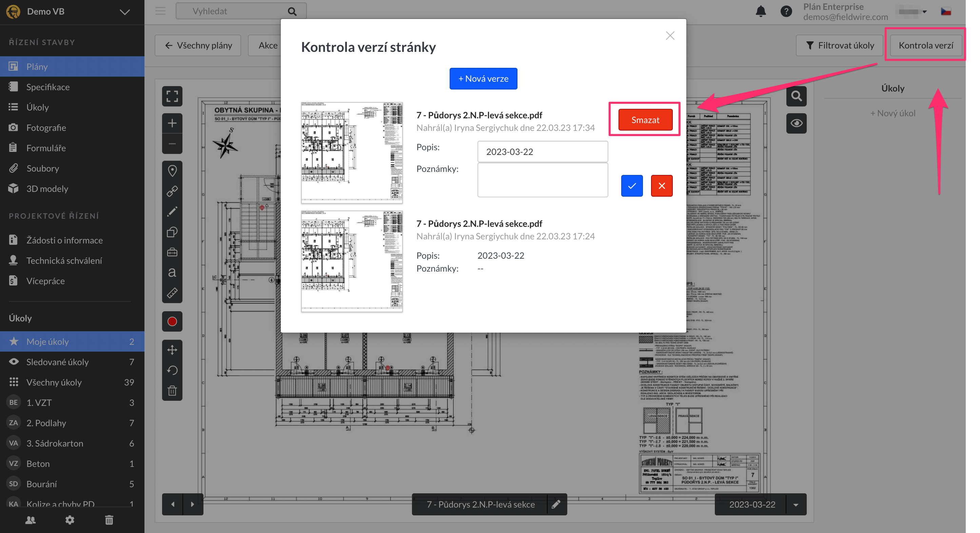Open the red color picker swatch
Screen dimensions: 980x533
click(172, 321)
